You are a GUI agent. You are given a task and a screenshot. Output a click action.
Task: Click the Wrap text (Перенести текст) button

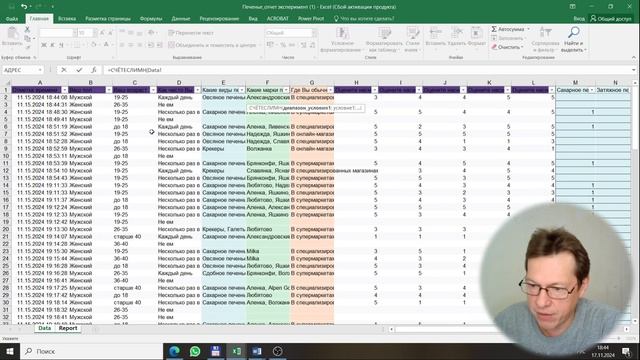pos(191,33)
